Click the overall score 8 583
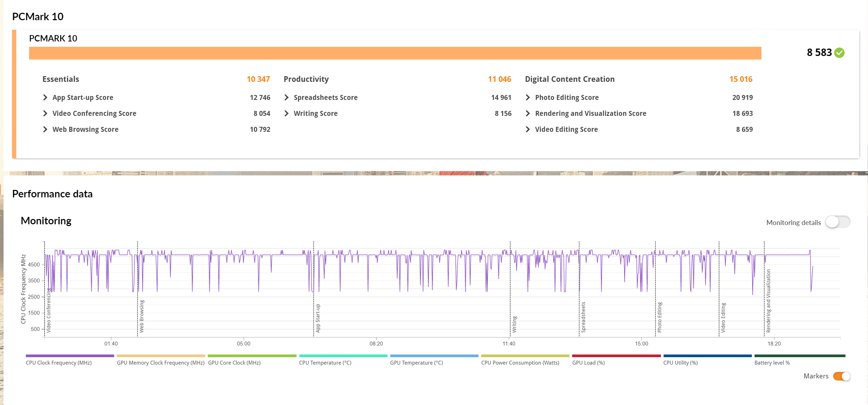The width and height of the screenshot is (868, 405). (819, 52)
